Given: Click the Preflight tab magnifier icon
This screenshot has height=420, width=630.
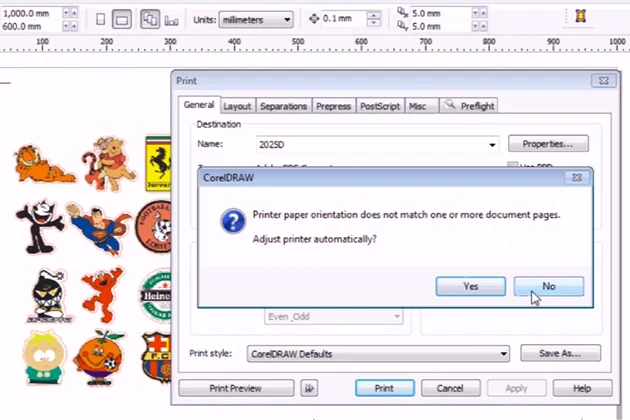Looking at the screenshot, I should point(450,105).
